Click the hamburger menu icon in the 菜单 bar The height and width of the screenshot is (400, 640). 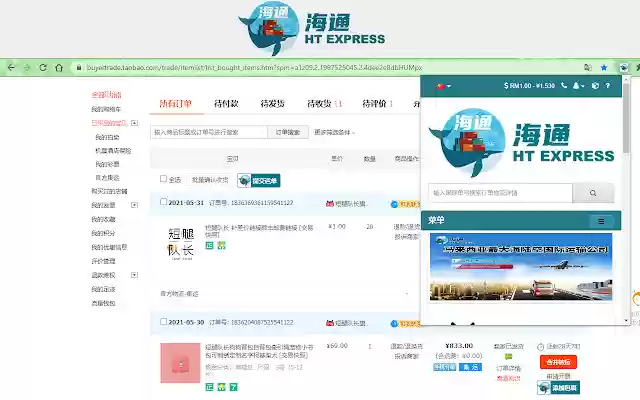[601, 221]
